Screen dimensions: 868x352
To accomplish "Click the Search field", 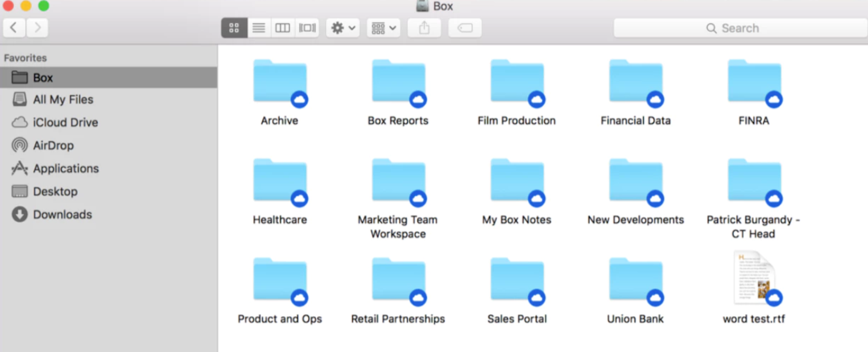I will (x=741, y=28).
